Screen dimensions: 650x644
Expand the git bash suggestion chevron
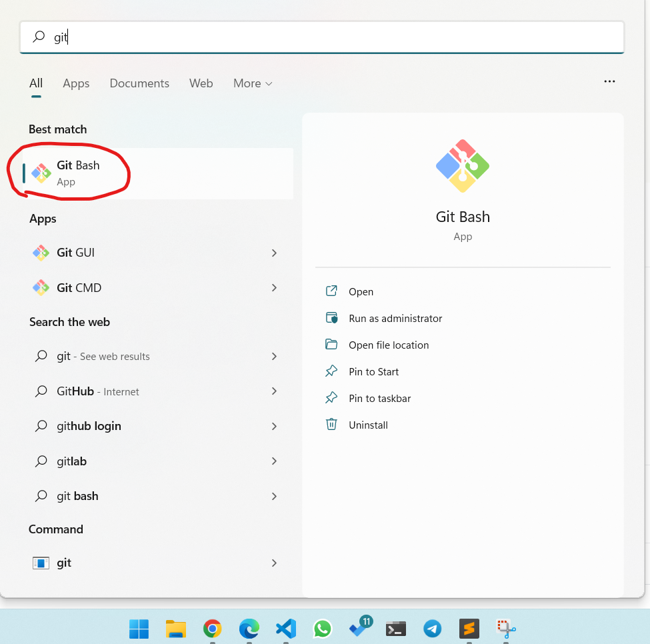[x=274, y=496]
